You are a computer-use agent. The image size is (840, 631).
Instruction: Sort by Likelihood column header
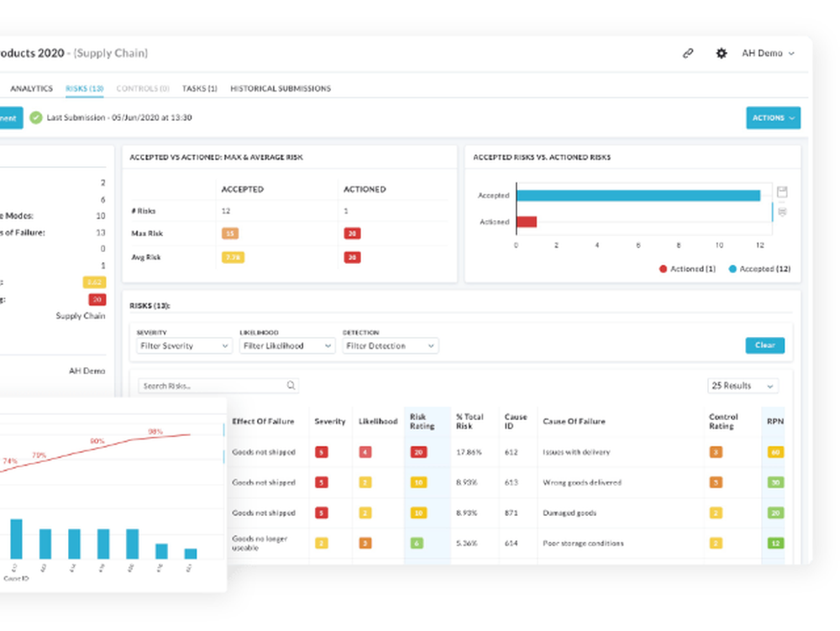pos(378,422)
